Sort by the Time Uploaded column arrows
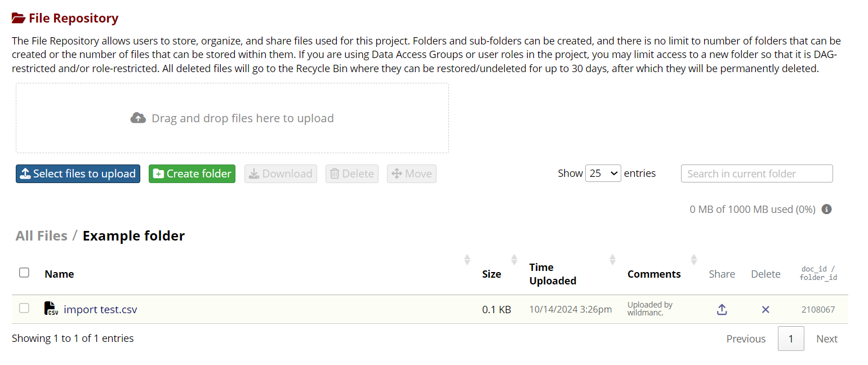 pyautogui.click(x=612, y=259)
